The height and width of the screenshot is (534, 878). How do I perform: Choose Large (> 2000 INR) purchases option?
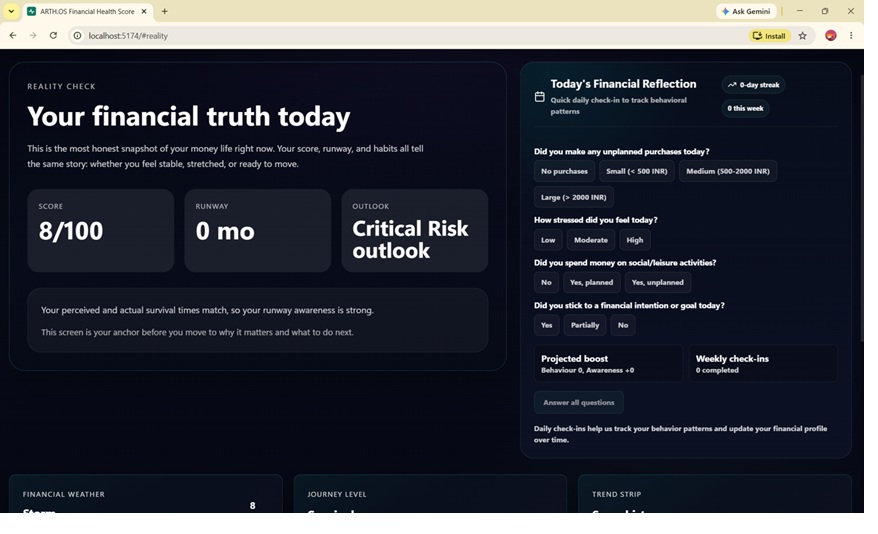pos(573,197)
